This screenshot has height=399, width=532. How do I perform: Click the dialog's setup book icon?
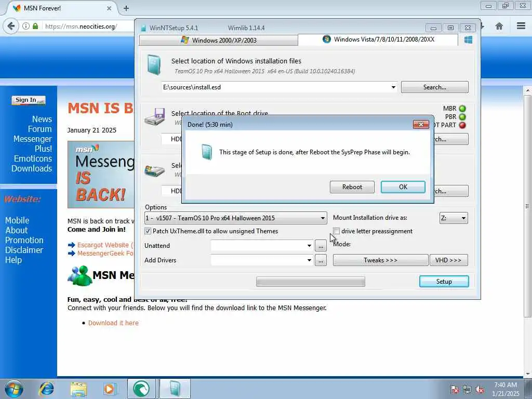point(207,152)
